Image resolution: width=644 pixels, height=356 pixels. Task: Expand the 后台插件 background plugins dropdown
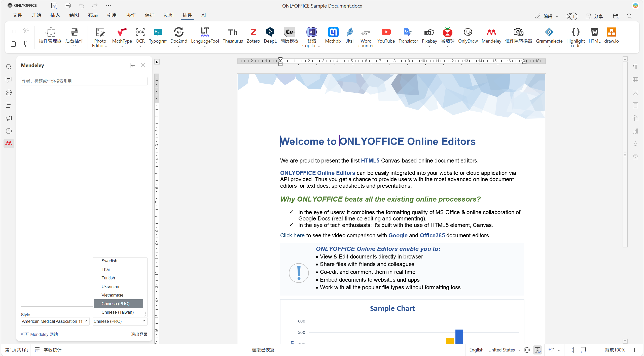(x=74, y=37)
